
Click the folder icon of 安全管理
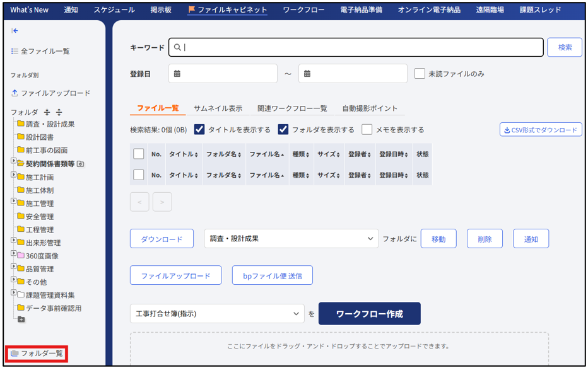[21, 216]
